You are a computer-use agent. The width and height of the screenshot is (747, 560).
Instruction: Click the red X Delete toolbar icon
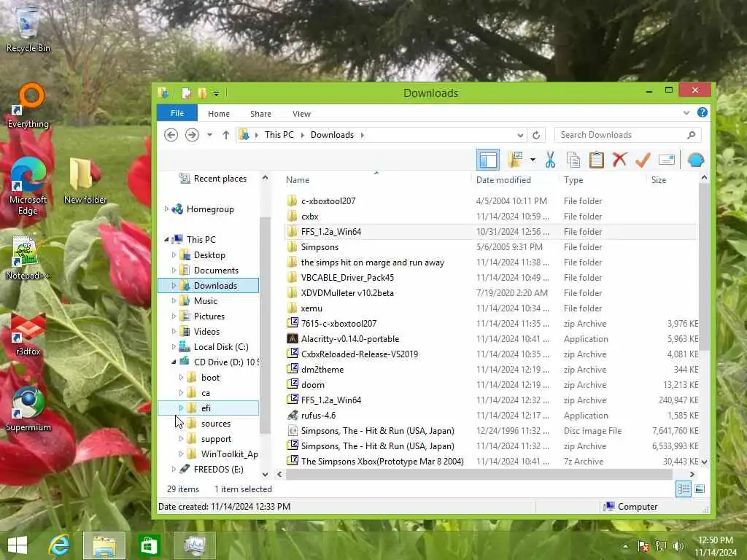tap(619, 160)
